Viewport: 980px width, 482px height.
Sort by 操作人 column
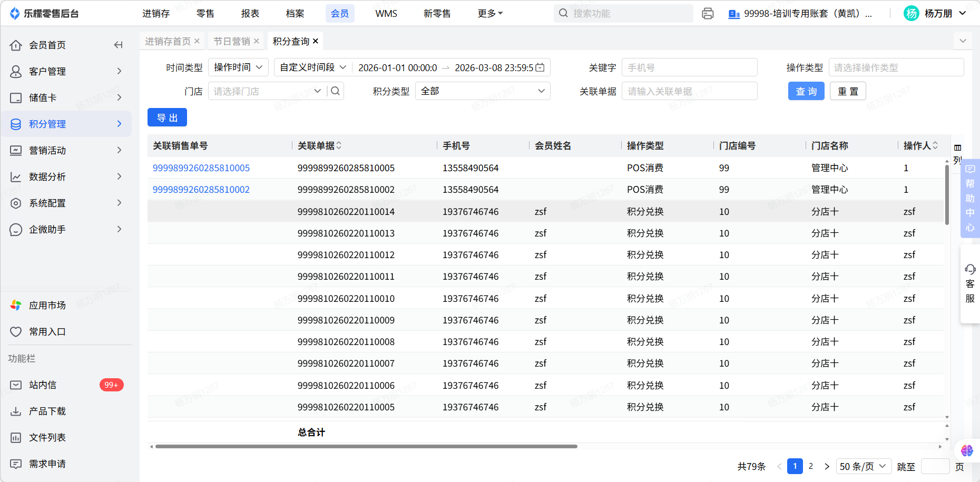click(935, 146)
